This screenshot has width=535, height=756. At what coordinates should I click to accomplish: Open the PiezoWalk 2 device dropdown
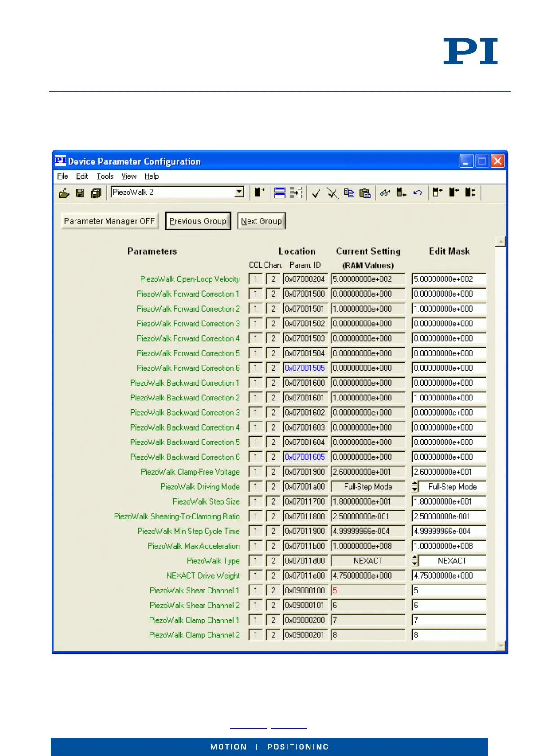pyautogui.click(x=239, y=192)
